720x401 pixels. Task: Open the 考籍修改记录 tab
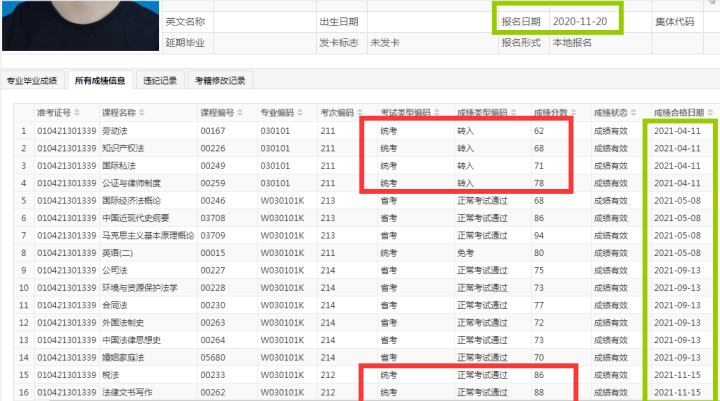click(220, 81)
